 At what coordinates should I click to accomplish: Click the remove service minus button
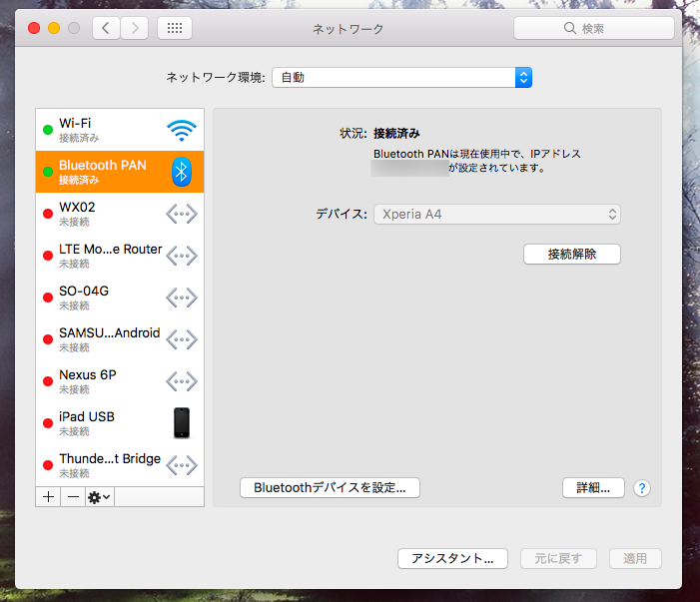pyautogui.click(x=73, y=496)
